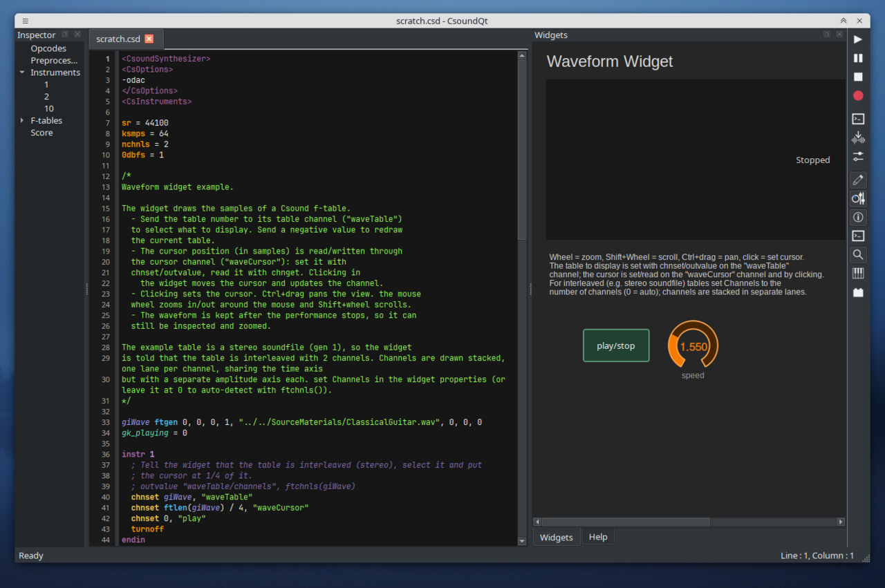The height and width of the screenshot is (588, 885).
Task: Click the editor scrollbar down arrow
Action: tap(522, 541)
